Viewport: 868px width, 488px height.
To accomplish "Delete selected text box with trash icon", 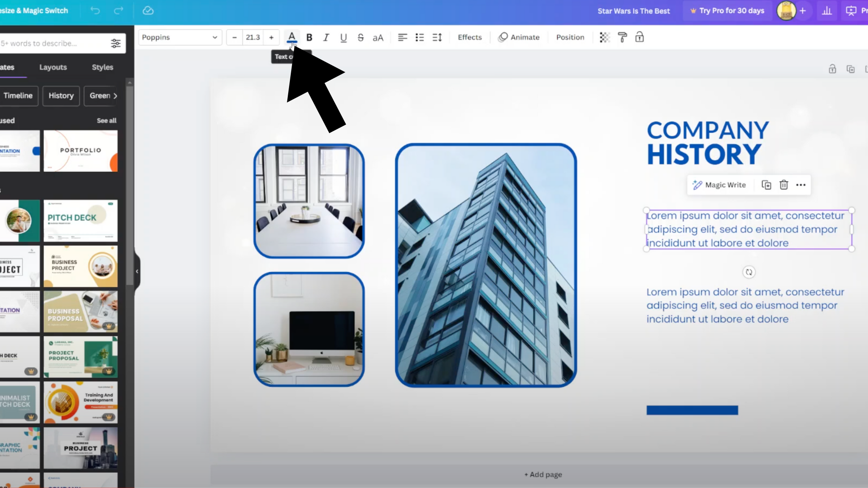I will 784,185.
